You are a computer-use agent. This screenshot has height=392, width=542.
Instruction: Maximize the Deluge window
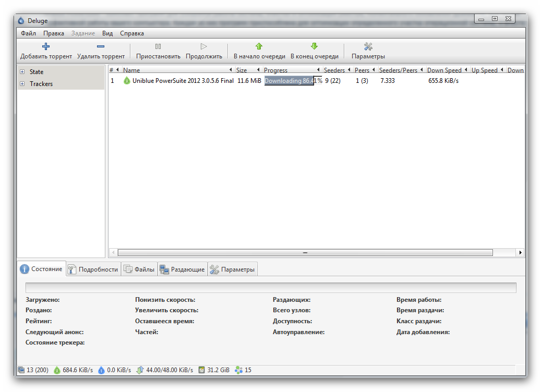(x=495, y=19)
